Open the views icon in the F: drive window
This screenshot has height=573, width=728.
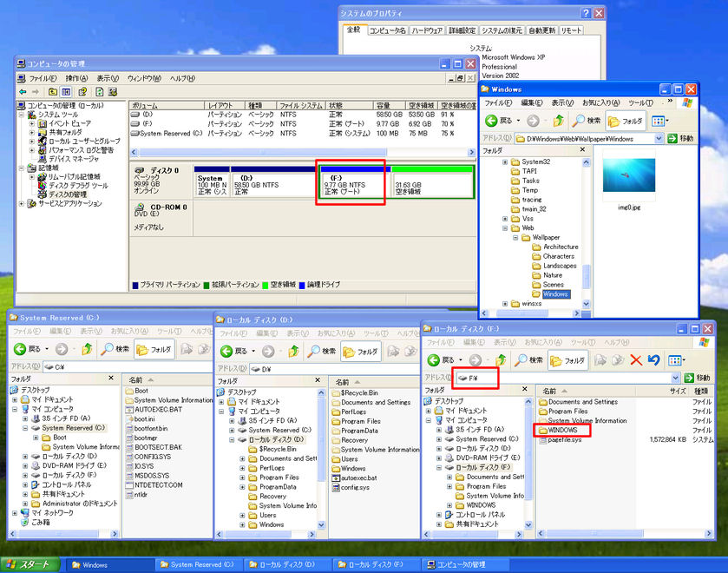(676, 360)
